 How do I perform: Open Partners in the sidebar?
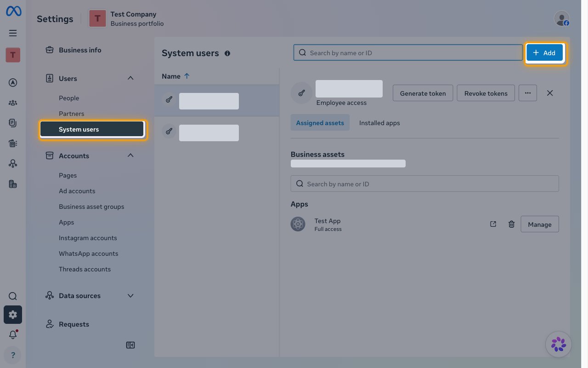[x=72, y=114]
